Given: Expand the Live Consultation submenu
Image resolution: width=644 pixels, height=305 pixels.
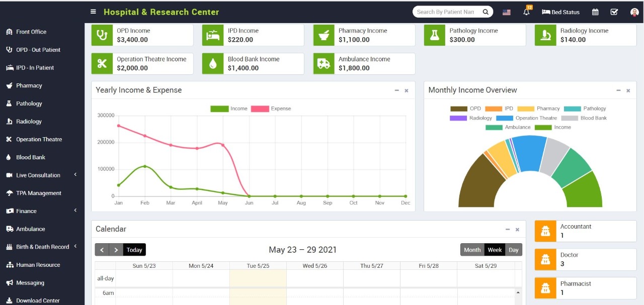Looking at the screenshot, I should click(x=75, y=175).
